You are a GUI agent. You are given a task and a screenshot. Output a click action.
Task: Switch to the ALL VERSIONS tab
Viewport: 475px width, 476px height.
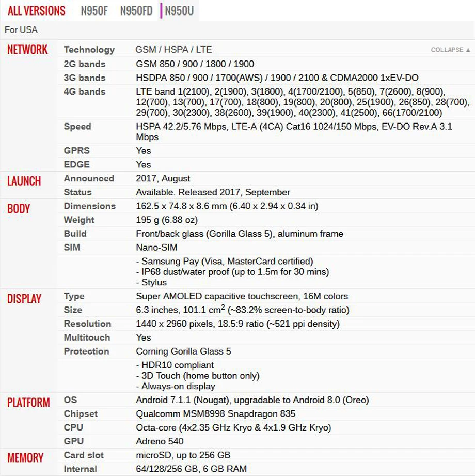point(36,11)
